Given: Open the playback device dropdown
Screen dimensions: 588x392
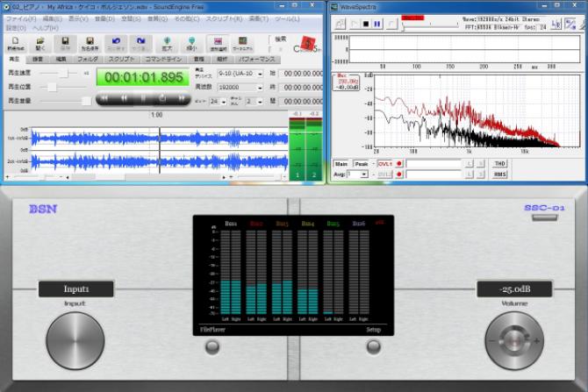Looking at the screenshot, I should (x=259, y=75).
